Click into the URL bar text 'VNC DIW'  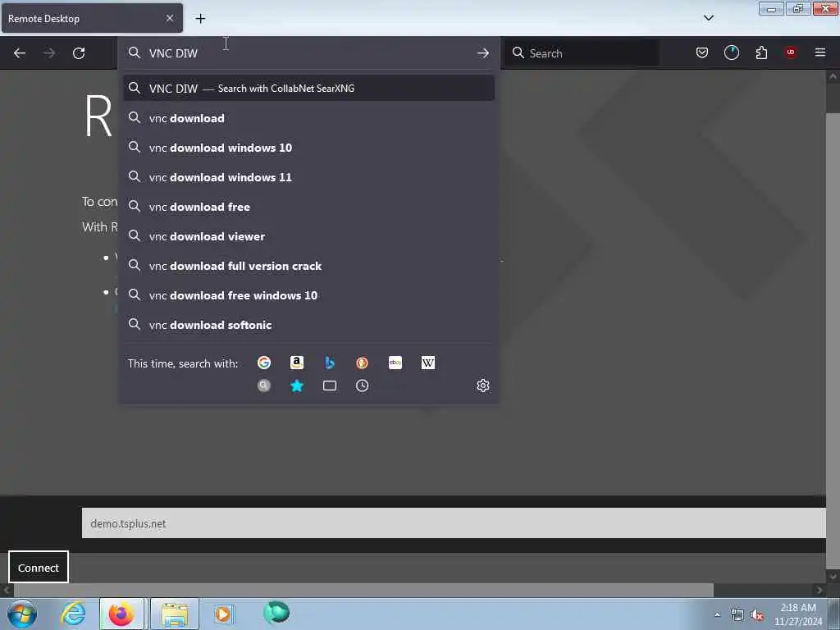coord(173,53)
